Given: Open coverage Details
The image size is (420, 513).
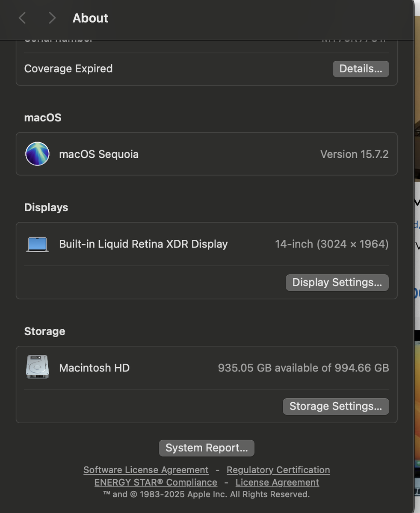Looking at the screenshot, I should 361,69.
